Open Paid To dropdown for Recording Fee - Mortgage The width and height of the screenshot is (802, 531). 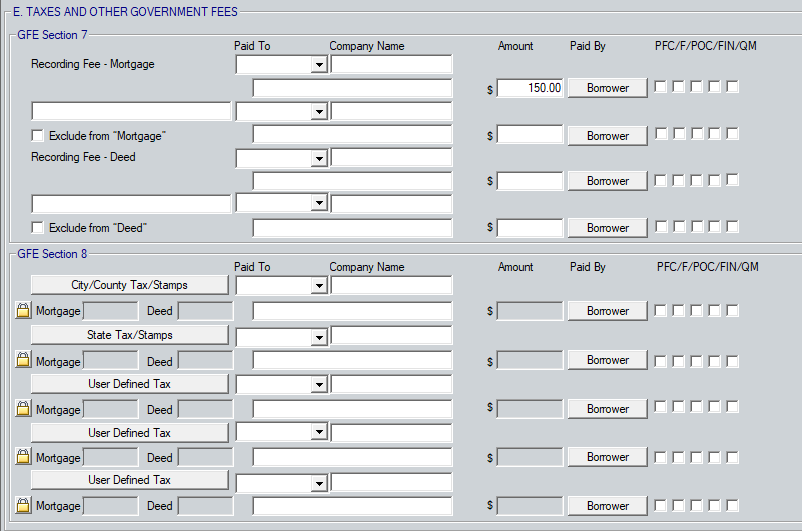click(x=319, y=65)
